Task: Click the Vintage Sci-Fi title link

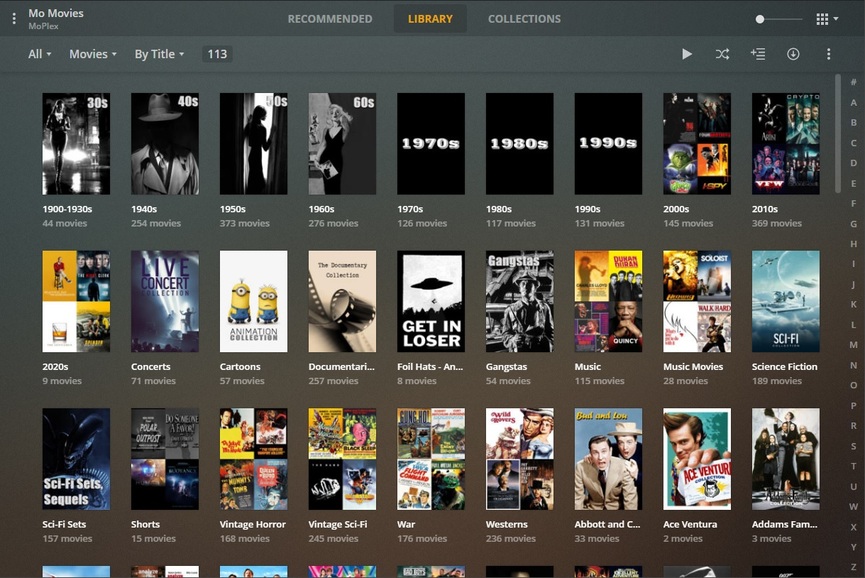Action: 338,524
